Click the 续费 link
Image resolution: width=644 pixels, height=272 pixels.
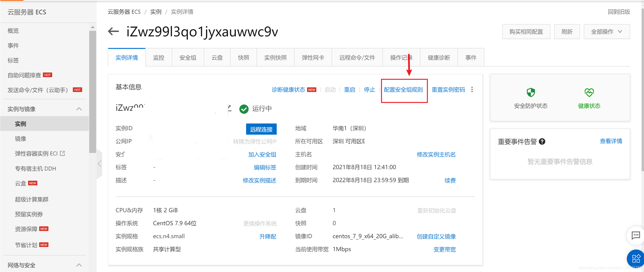point(450,180)
